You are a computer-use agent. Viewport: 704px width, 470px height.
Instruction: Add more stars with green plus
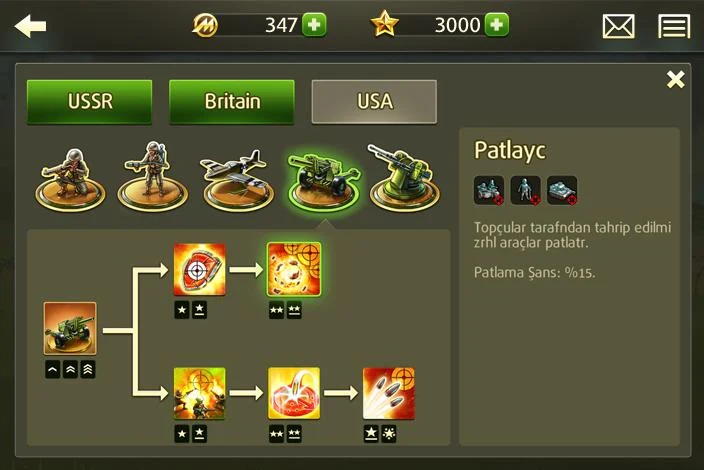(497, 25)
